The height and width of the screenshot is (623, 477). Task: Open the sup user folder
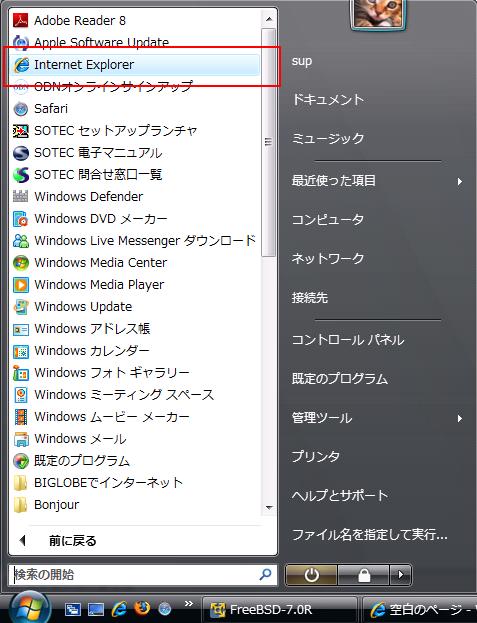[302, 61]
